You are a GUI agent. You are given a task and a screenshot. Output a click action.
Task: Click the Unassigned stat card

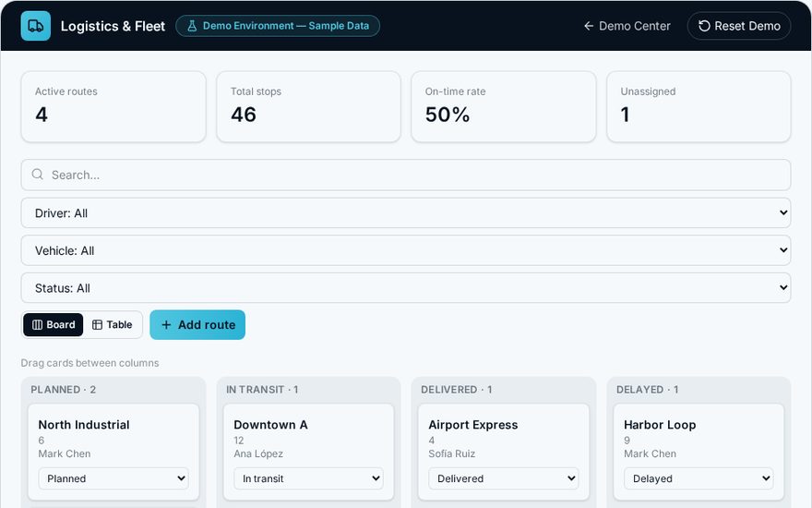[x=699, y=107]
